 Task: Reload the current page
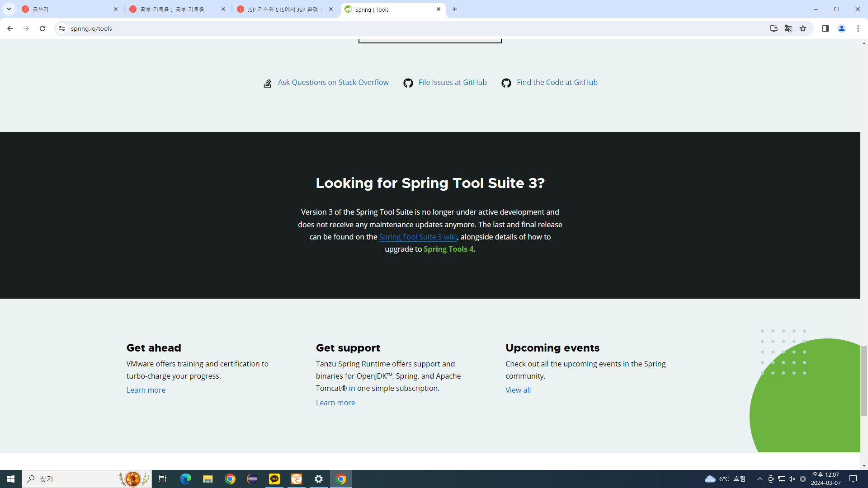point(42,28)
